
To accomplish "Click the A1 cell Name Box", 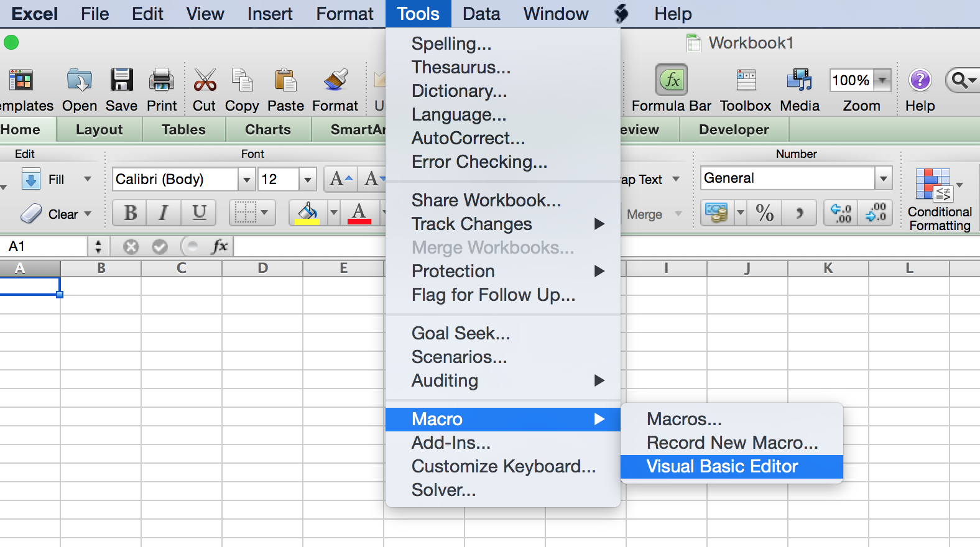I will pos(44,247).
